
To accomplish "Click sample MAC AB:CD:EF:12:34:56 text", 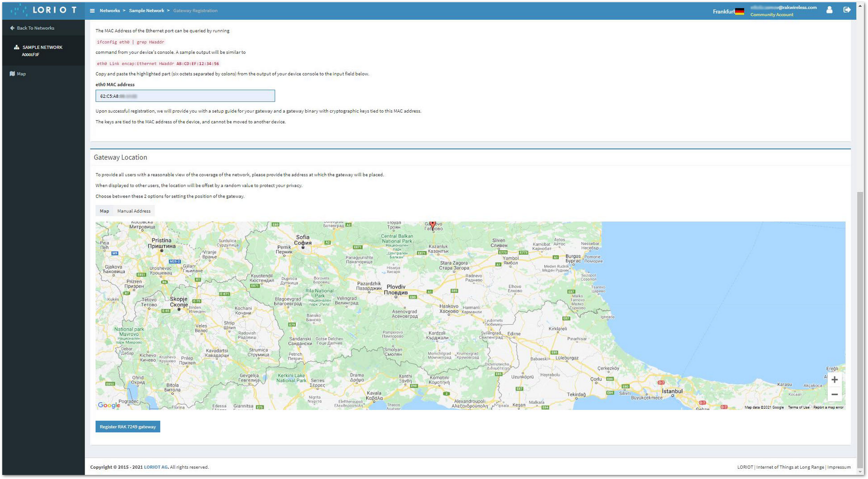I will pyautogui.click(x=198, y=64).
